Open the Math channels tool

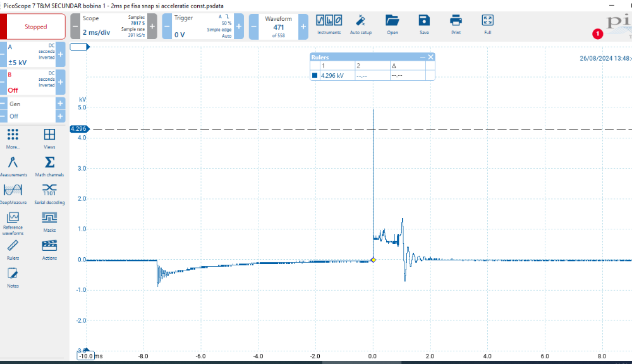click(49, 166)
